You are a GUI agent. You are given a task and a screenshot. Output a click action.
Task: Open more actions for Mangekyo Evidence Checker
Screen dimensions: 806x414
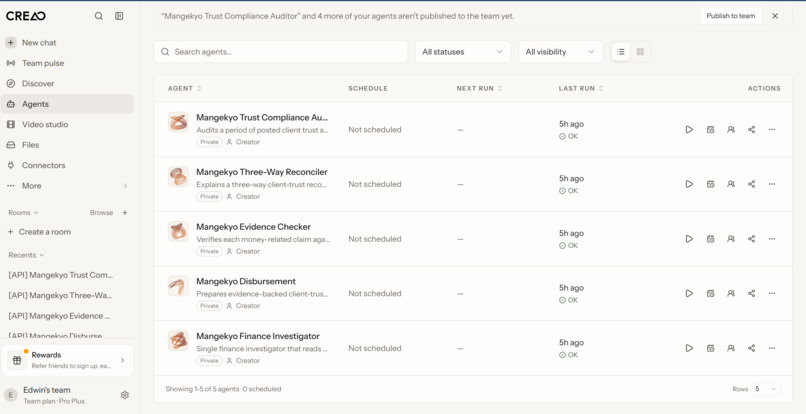tap(772, 239)
